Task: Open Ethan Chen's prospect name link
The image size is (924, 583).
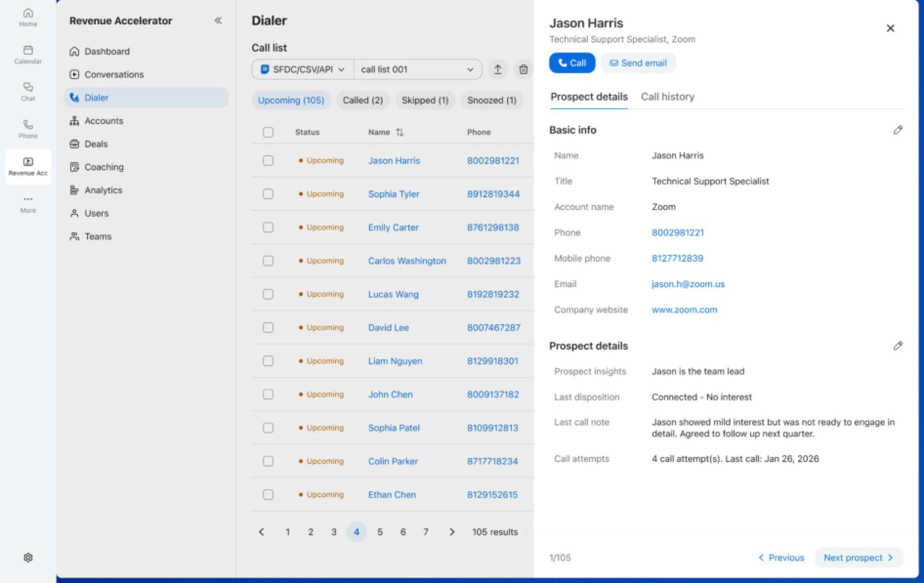Action: tap(392, 494)
